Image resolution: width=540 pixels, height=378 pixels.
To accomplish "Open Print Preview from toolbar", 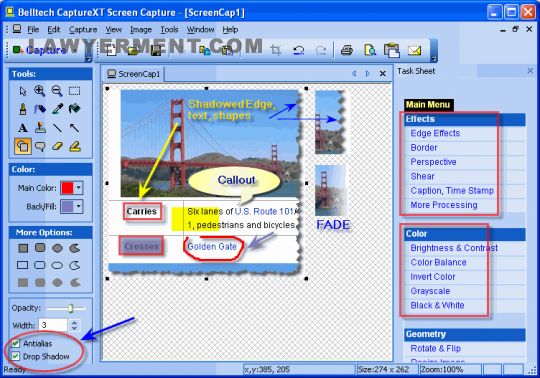I will pos(370,51).
